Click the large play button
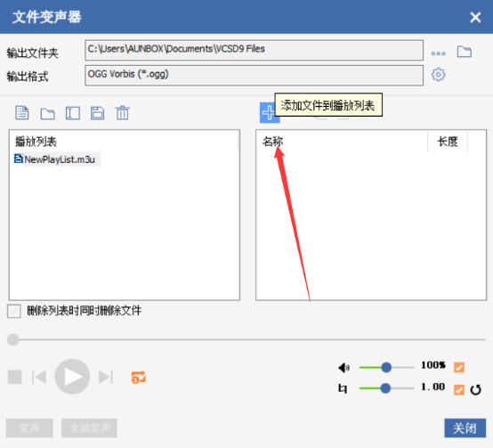Image resolution: width=493 pixels, height=448 pixels. [72, 377]
